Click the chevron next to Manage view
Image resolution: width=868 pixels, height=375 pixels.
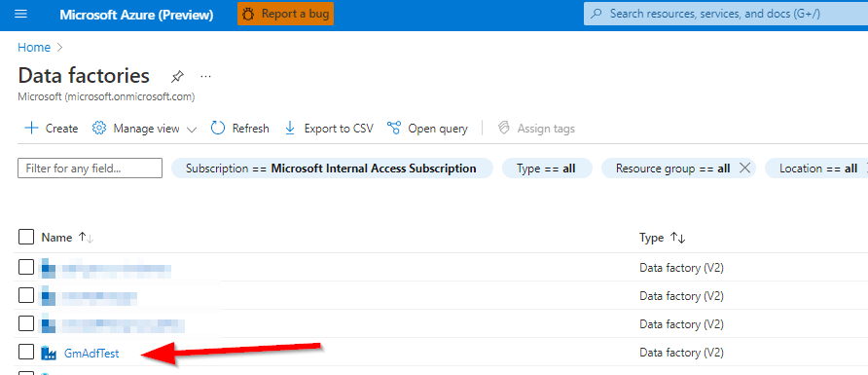coord(192,130)
